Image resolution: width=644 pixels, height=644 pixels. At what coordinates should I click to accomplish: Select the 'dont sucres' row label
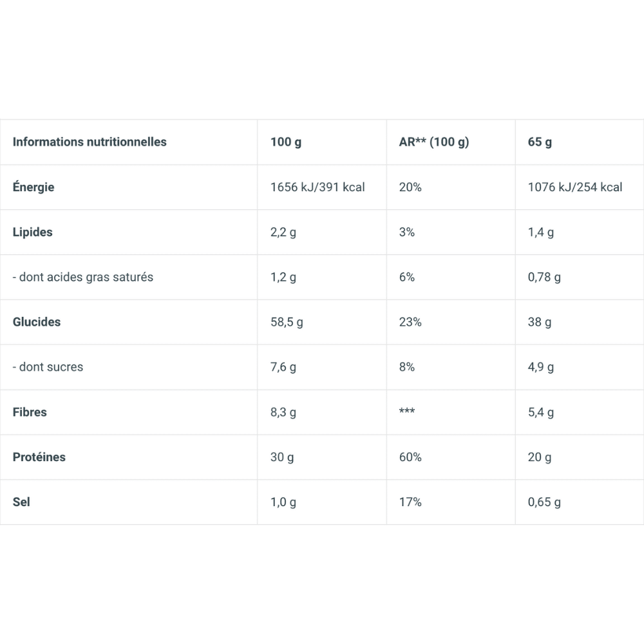point(48,367)
